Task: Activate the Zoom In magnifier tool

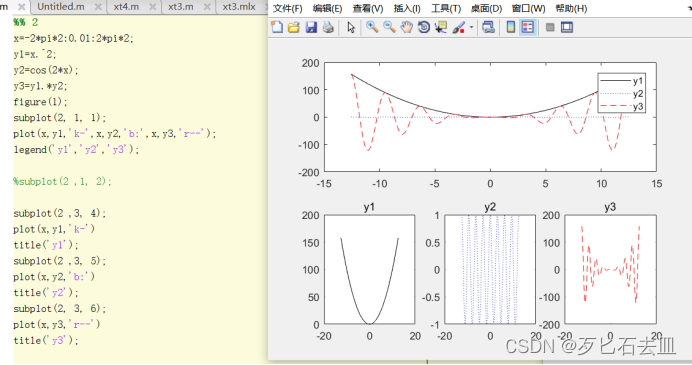Action: [x=372, y=27]
